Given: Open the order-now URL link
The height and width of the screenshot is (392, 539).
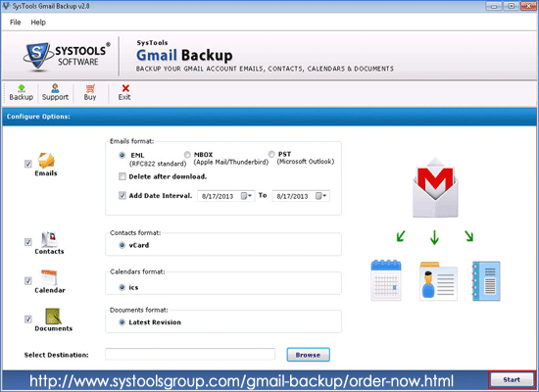Looking at the screenshot, I should [241, 380].
